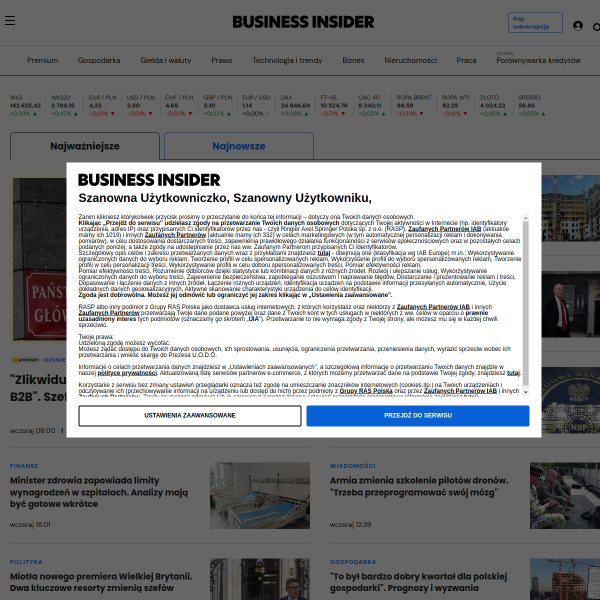Click the GBP / PLN rate

[x=217, y=105]
